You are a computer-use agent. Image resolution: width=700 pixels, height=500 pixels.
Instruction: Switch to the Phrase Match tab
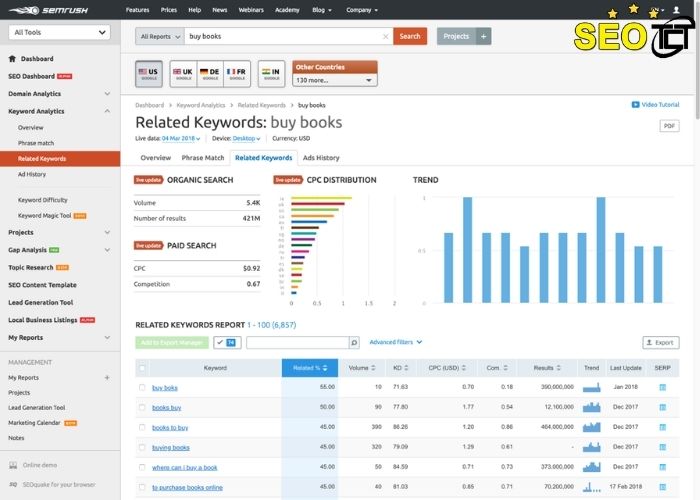pyautogui.click(x=203, y=158)
